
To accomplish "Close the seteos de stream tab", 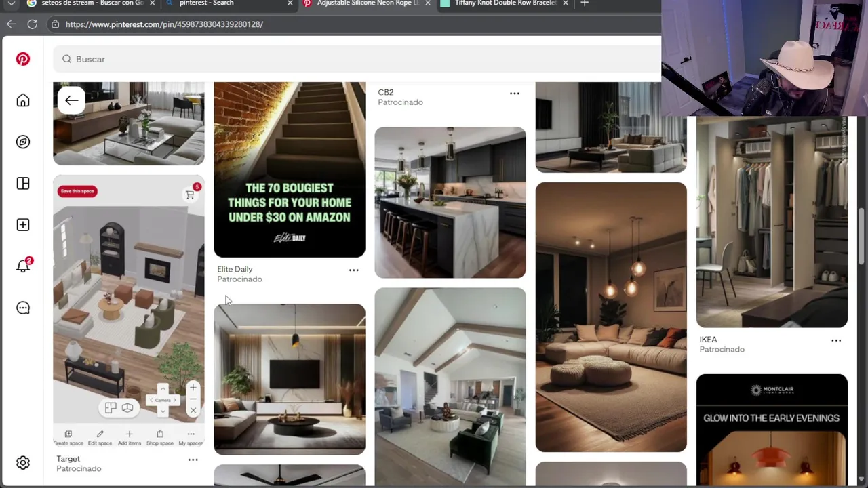I will tap(152, 3).
